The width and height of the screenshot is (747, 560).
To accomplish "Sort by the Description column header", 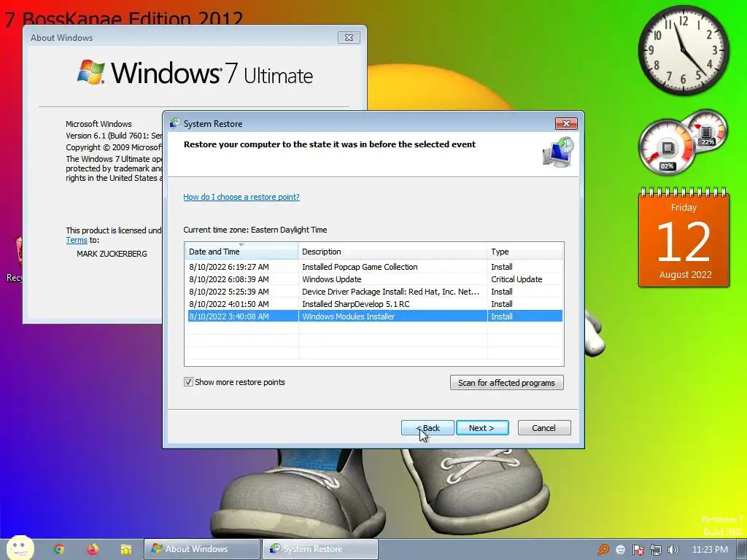I will pos(392,252).
